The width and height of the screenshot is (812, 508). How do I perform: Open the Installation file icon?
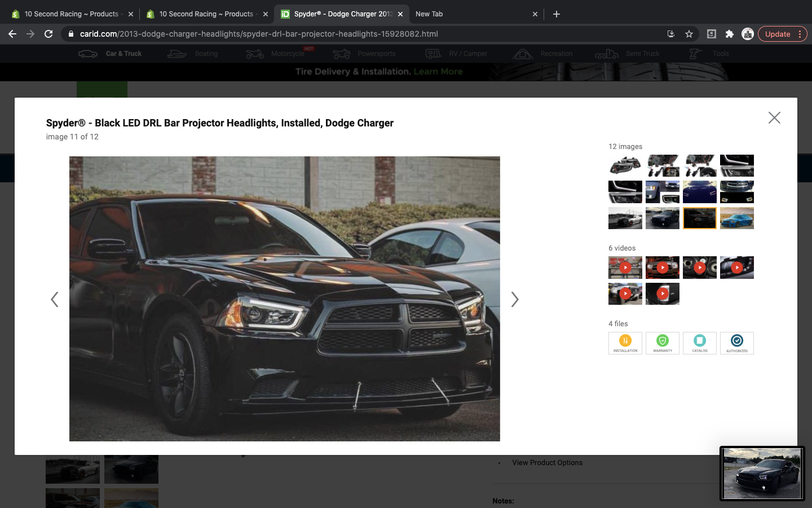click(x=625, y=343)
